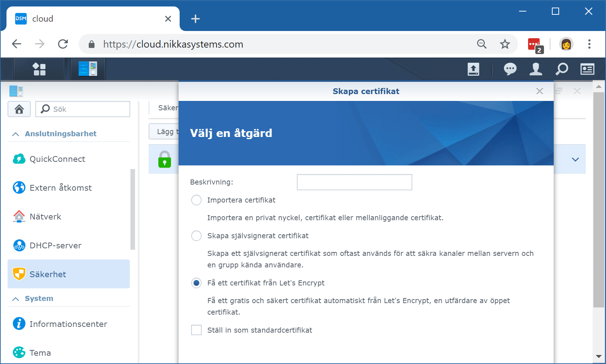The width and height of the screenshot is (606, 364).
Task: Click the Control Panel window title icon
Action: [16, 91]
